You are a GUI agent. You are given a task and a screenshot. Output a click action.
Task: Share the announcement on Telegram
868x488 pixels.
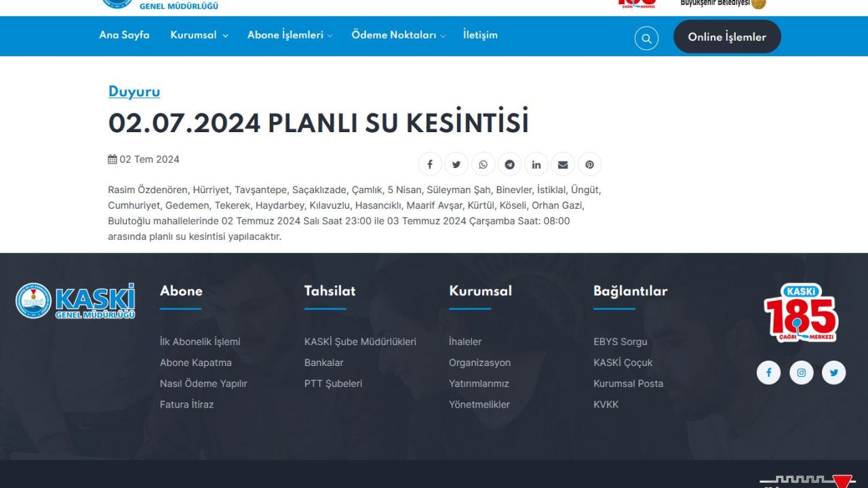509,164
